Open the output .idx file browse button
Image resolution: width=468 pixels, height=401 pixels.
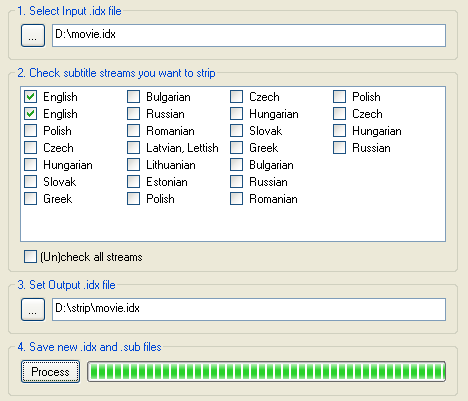tap(33, 310)
